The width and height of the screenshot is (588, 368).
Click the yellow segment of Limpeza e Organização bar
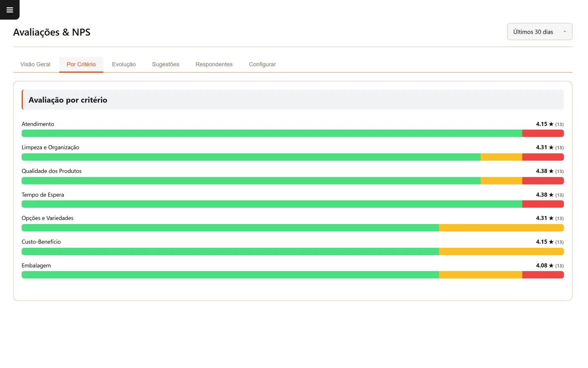coord(501,157)
